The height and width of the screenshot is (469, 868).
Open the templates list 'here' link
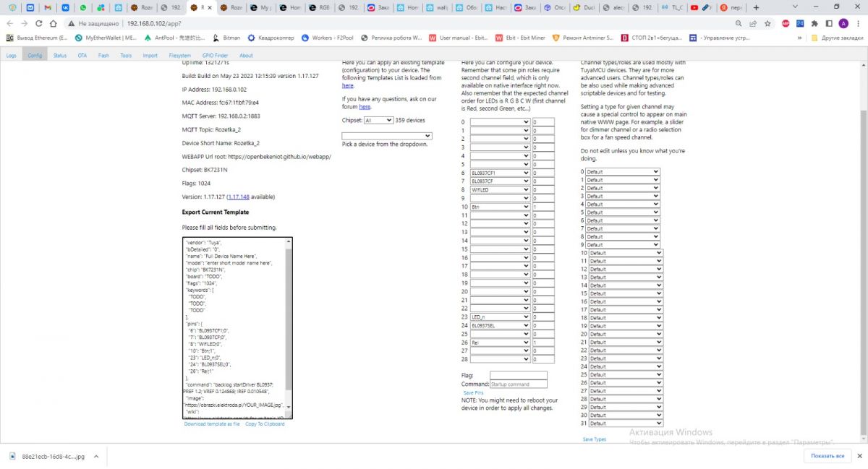348,85
